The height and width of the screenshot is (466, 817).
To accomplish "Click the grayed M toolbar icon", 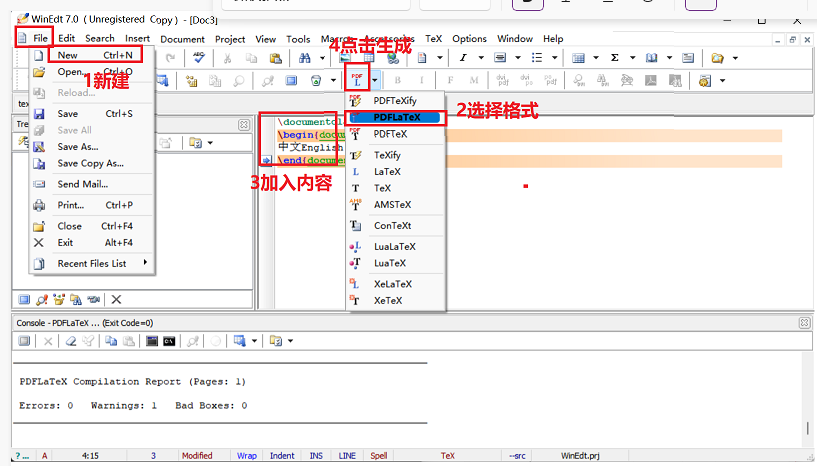I will click(x=474, y=80).
